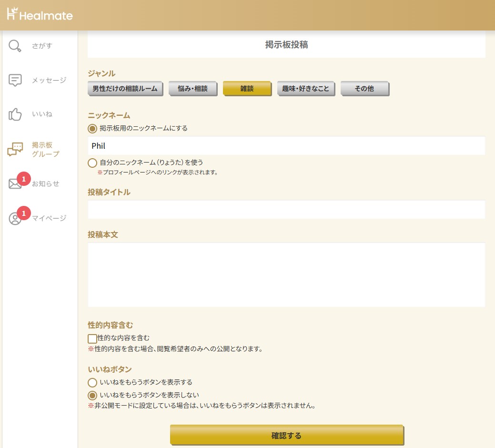Focus the 投稿タイトル input field
The width and height of the screenshot is (495, 448).
(x=286, y=210)
